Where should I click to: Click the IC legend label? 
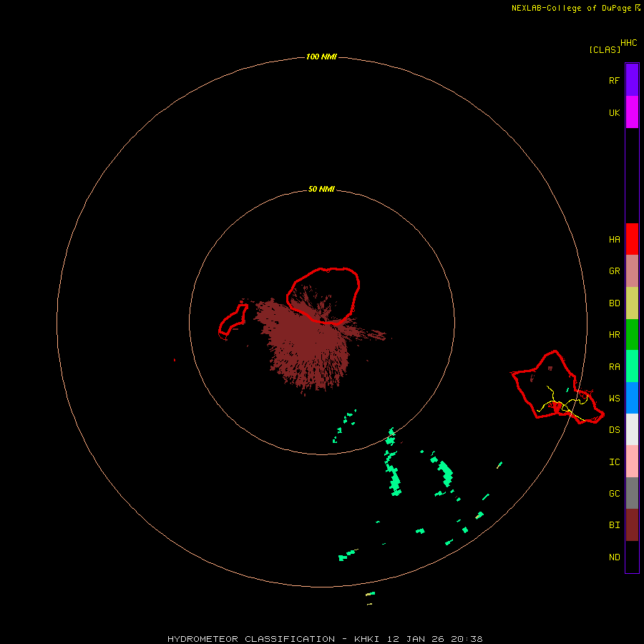614,462
